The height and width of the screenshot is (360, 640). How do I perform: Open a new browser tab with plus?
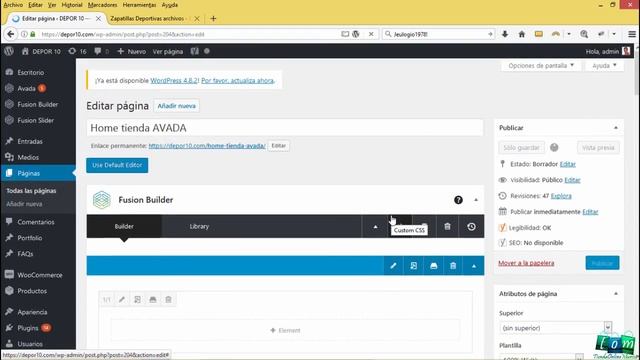coord(213,18)
